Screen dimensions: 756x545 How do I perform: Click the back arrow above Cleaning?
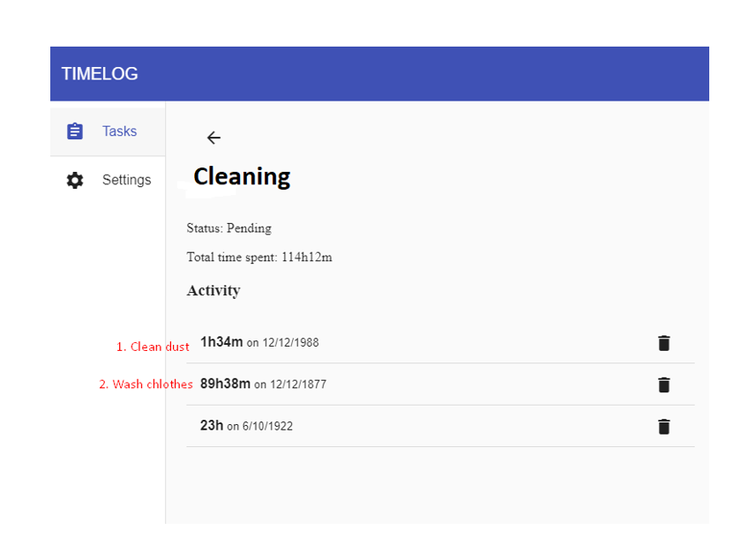pyautogui.click(x=213, y=138)
